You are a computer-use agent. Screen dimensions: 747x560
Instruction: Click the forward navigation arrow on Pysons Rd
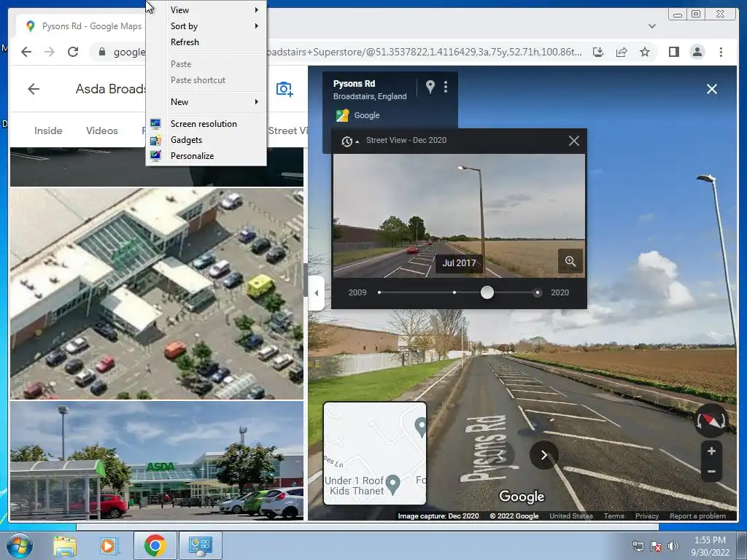pos(544,455)
